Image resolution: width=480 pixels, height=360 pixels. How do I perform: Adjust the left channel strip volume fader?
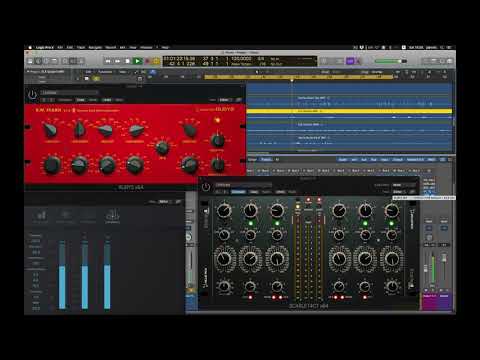tap(426, 269)
